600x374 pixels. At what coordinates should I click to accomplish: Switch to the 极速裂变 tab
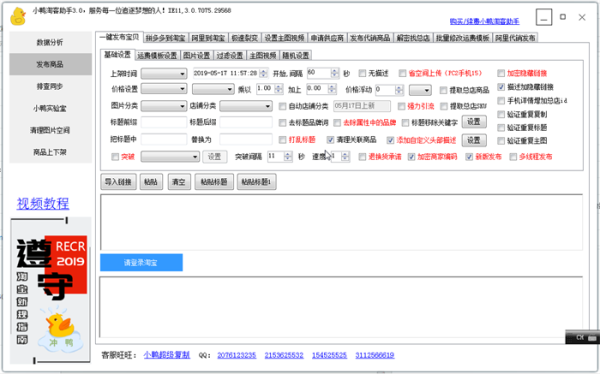[245, 38]
